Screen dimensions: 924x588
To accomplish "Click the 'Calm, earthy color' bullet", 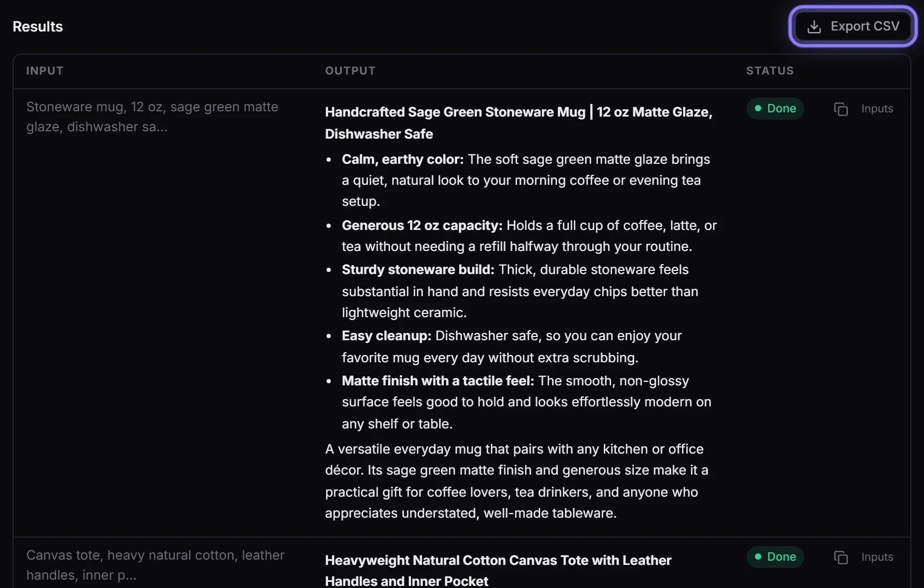I will tap(526, 180).
